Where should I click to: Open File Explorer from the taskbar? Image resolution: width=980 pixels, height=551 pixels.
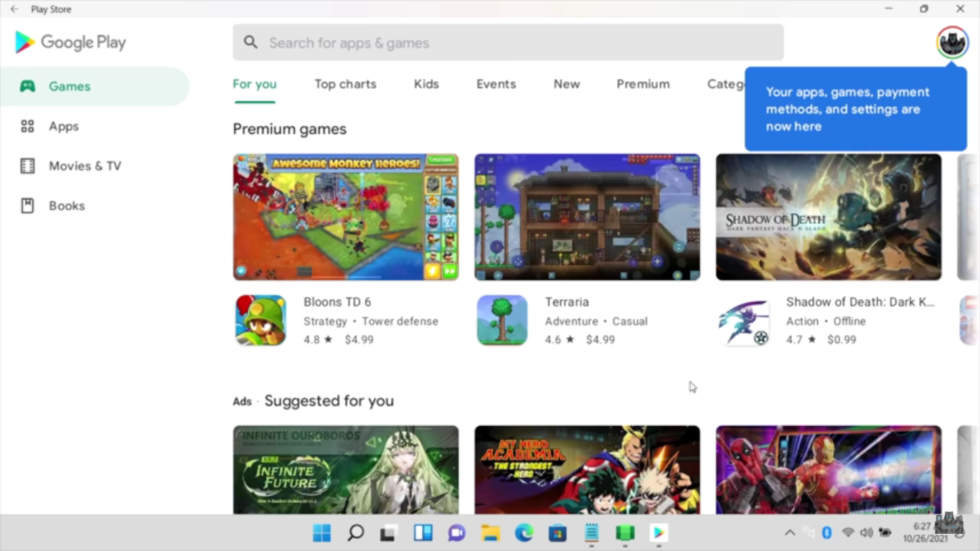(490, 533)
